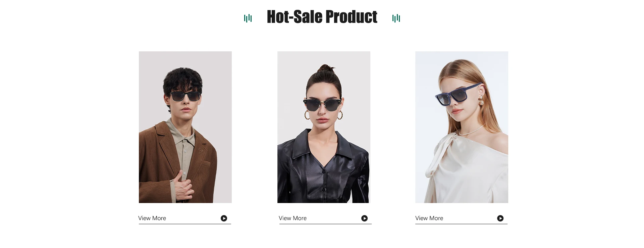Screen dimensions: 644x248
Task: Open View More below the brown-jacket man
Action: pos(152,218)
